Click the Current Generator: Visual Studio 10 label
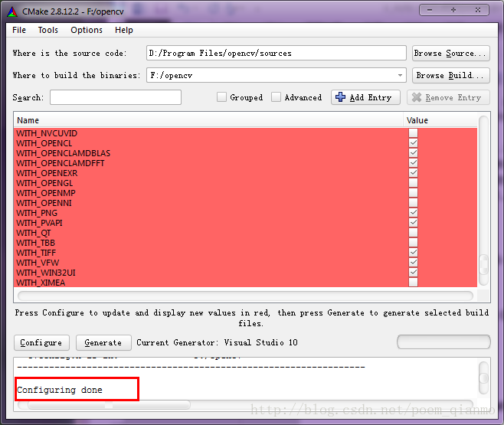Screen dimensions: 504x425 point(217,342)
